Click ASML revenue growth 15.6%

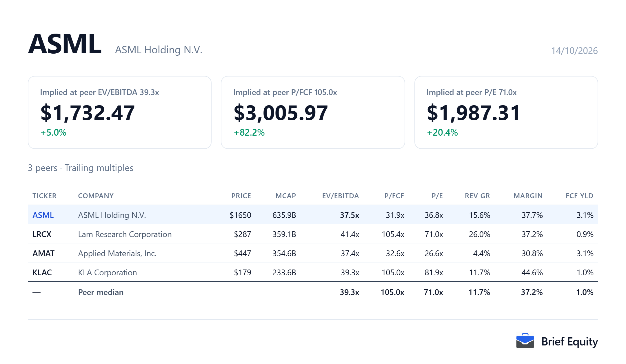(479, 215)
